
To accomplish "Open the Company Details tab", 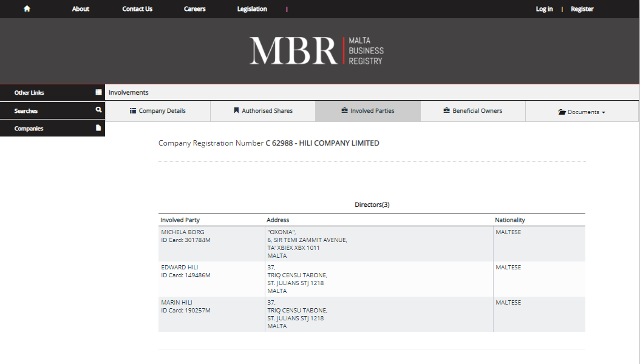I will click(158, 111).
